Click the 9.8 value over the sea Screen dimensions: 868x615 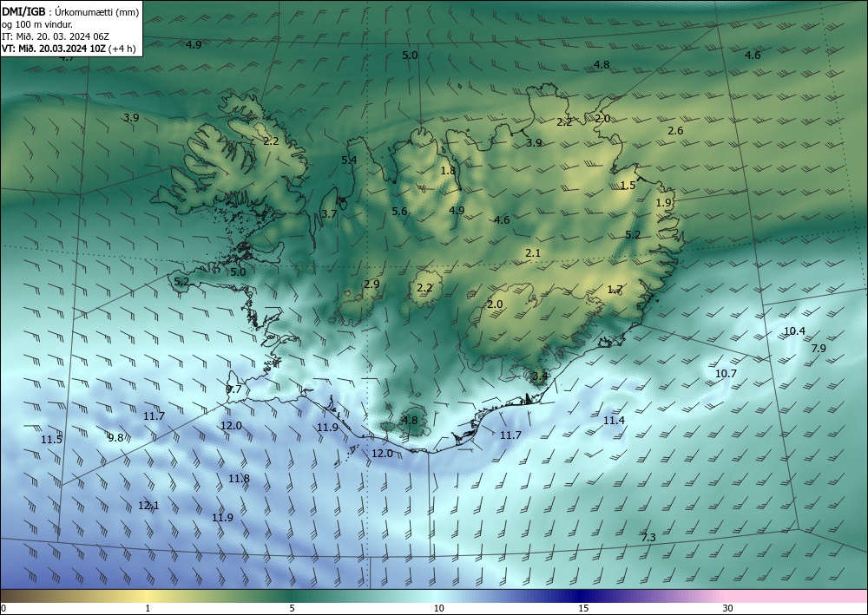pyautogui.click(x=115, y=437)
